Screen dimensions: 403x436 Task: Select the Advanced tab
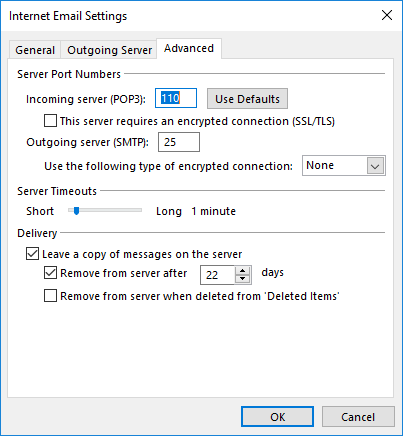point(189,49)
